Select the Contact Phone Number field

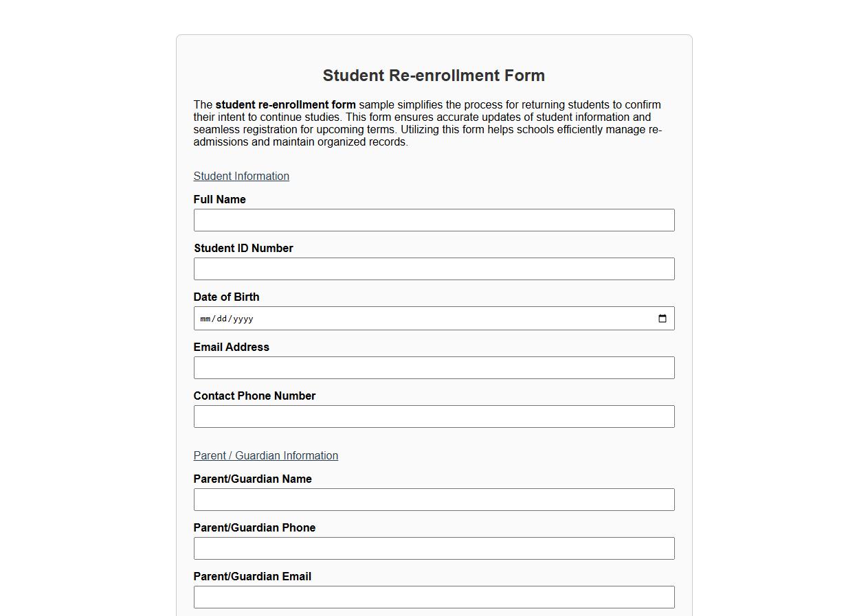[434, 416]
